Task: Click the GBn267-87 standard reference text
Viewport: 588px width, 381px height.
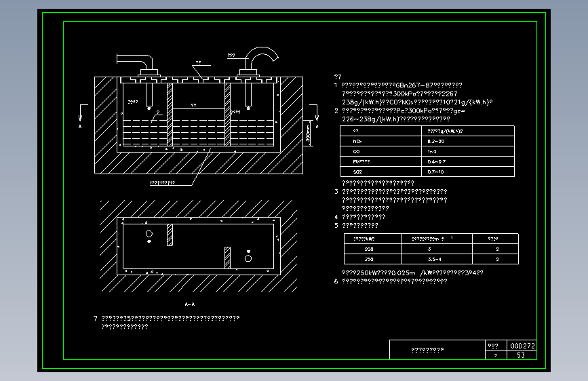Action: pyautogui.click(x=414, y=85)
